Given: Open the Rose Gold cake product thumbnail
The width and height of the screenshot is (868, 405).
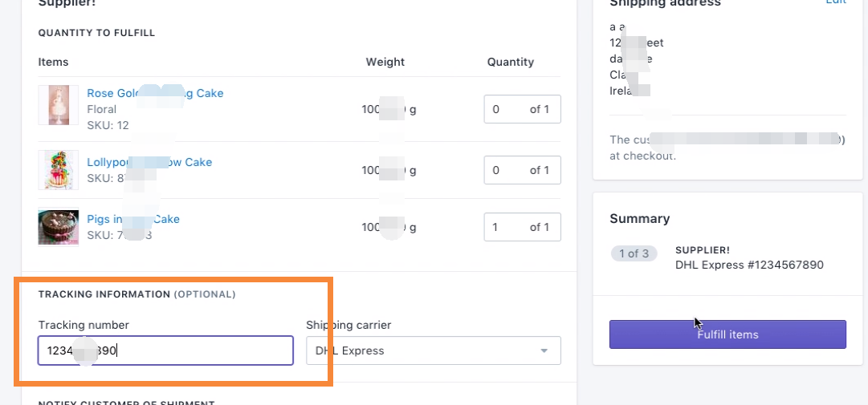Looking at the screenshot, I should click(58, 105).
